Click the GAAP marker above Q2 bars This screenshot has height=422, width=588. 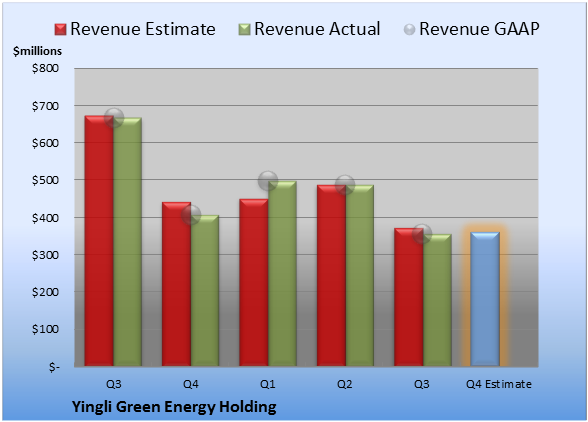click(345, 185)
